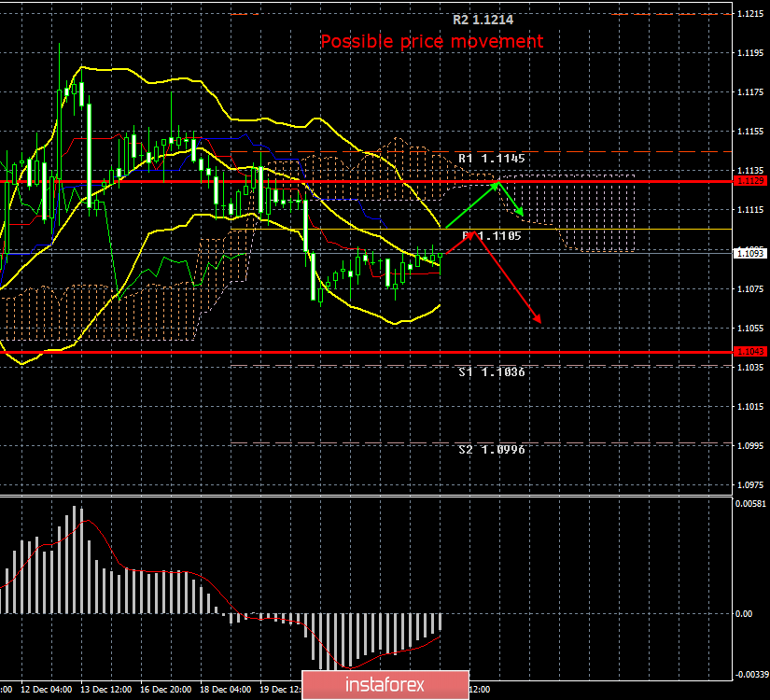Click the R2 1.1214 resistance label

485,19
